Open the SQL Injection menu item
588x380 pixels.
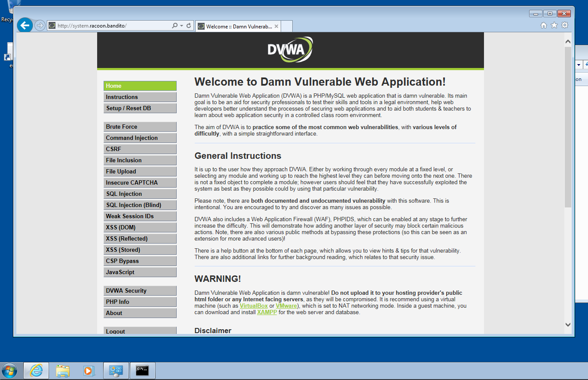tap(140, 194)
